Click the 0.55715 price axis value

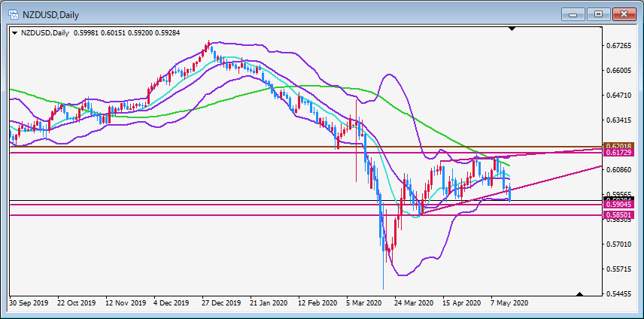618,269
